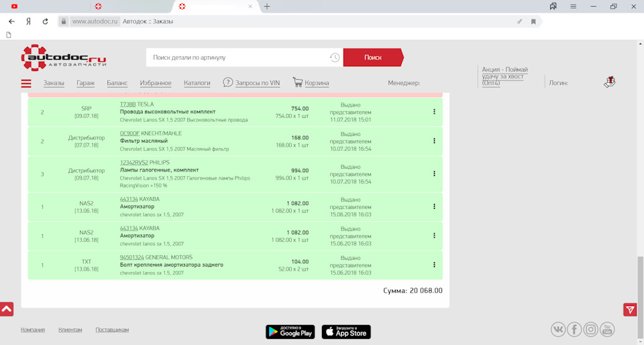The height and width of the screenshot is (345, 644).
Task: Open the VK social icon
Action: (557, 330)
